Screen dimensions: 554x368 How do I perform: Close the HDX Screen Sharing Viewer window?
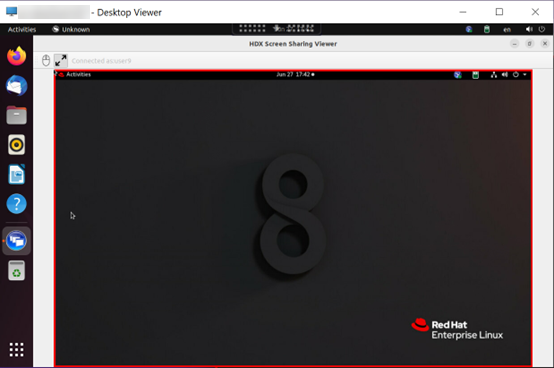[545, 43]
